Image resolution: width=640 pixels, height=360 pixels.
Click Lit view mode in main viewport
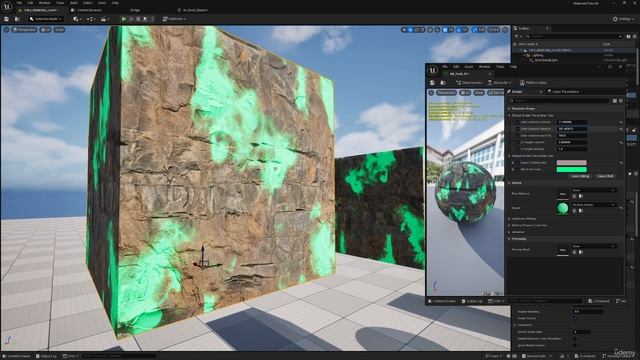point(45,30)
